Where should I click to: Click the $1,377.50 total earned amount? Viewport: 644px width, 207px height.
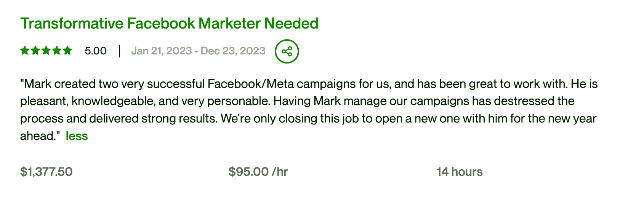tap(46, 172)
